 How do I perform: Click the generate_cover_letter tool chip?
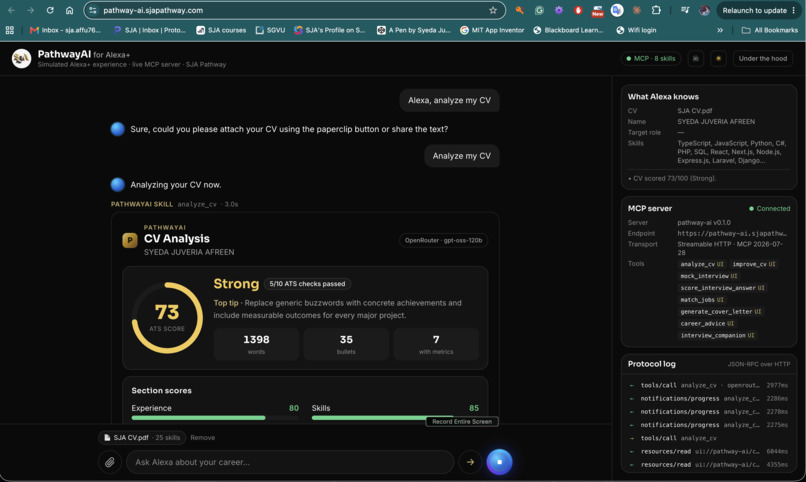(x=720, y=311)
